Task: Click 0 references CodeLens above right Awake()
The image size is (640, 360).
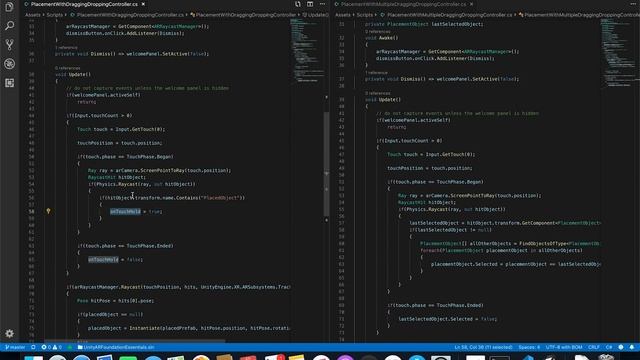Action: point(378,31)
